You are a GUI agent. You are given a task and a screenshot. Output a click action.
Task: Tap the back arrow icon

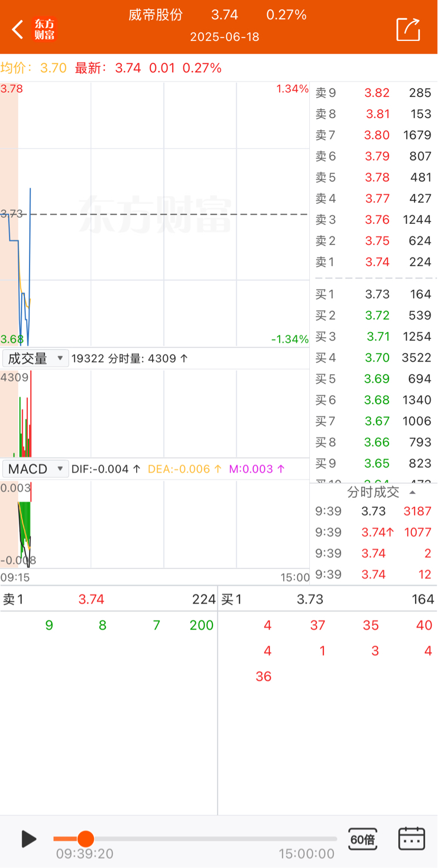coord(18,29)
